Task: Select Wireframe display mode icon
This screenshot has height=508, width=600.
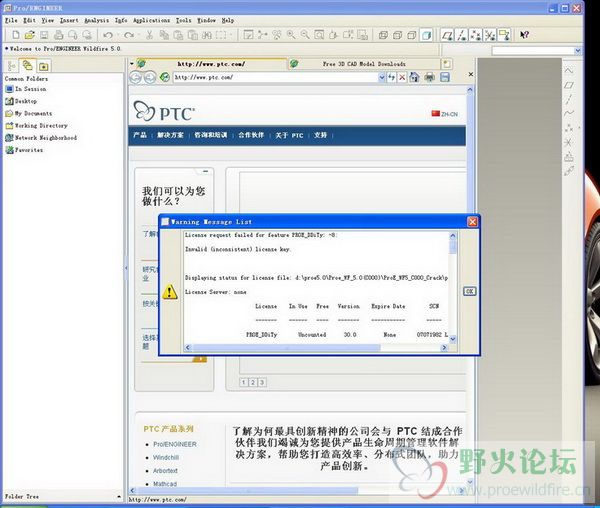Action: [x=383, y=36]
